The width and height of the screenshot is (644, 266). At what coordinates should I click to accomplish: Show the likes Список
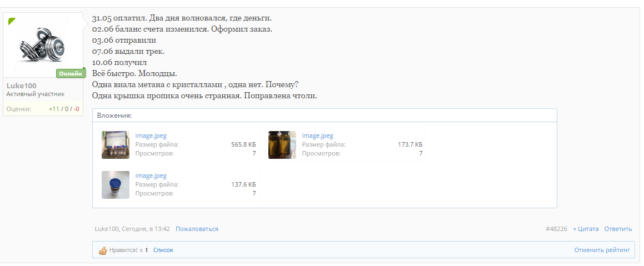pyautogui.click(x=163, y=250)
